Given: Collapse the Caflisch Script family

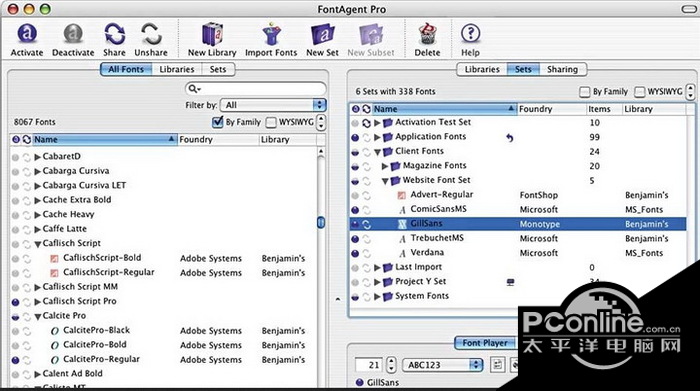Looking at the screenshot, I should (x=38, y=244).
